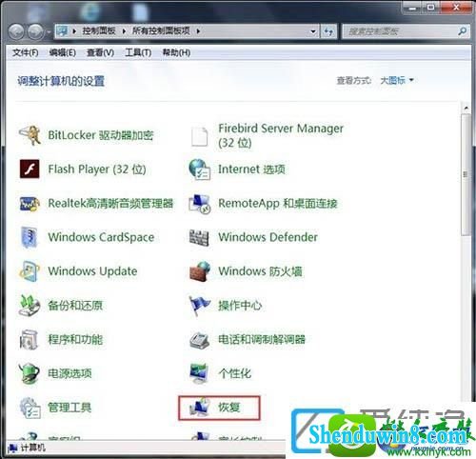This screenshot has width=476, height=459.
Task: Click the scrollbar up arrow
Action: [466, 109]
